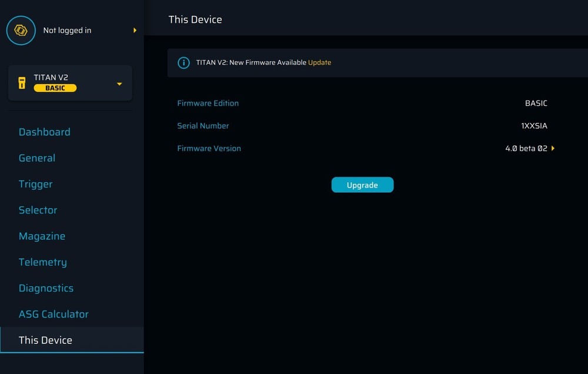Click the yellow TITAN V2 device icon

[x=22, y=83]
